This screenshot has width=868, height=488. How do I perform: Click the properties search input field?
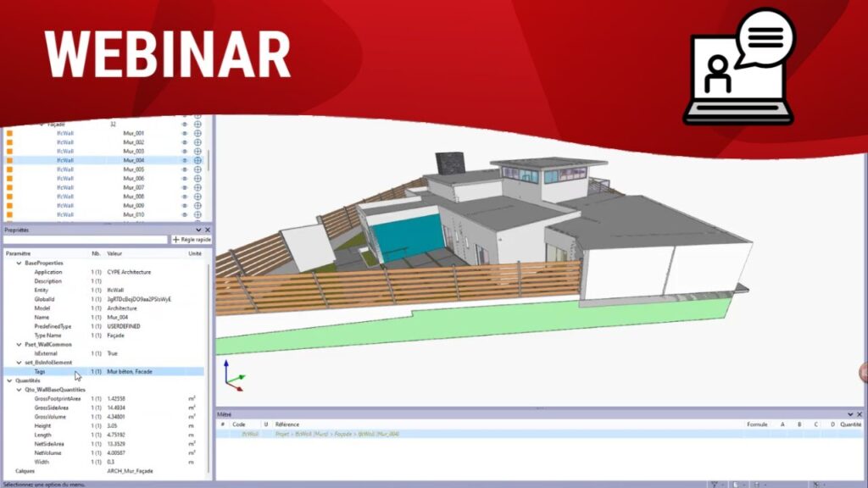85,240
